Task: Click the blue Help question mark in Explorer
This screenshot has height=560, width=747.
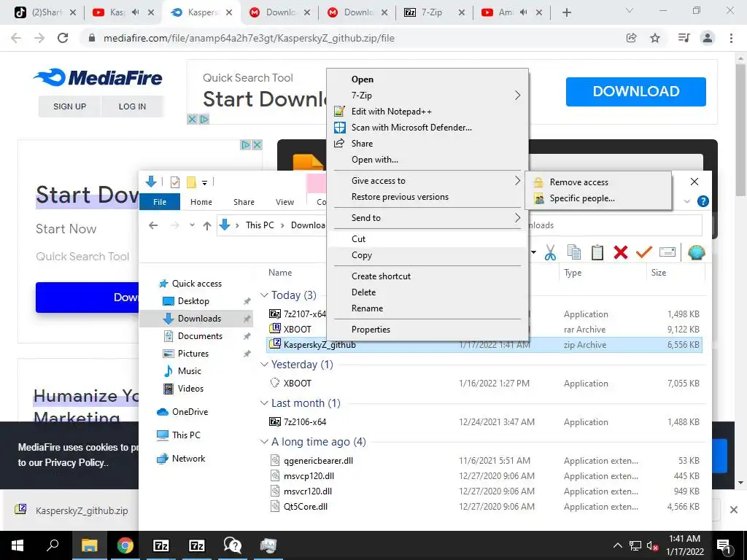Action: point(703,201)
